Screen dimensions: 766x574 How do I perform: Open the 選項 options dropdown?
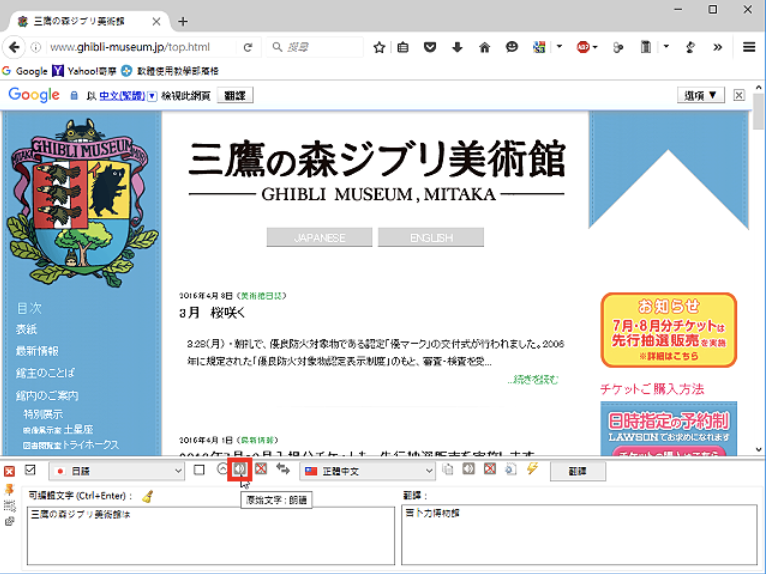pyautogui.click(x=700, y=95)
